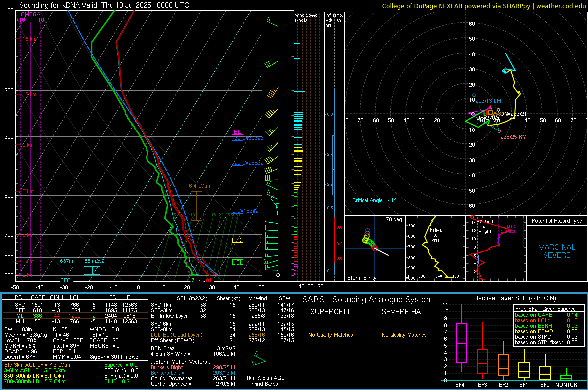
Task: Select the 'Eff Shear (EBWD)' row
Action: pyautogui.click(x=222, y=341)
